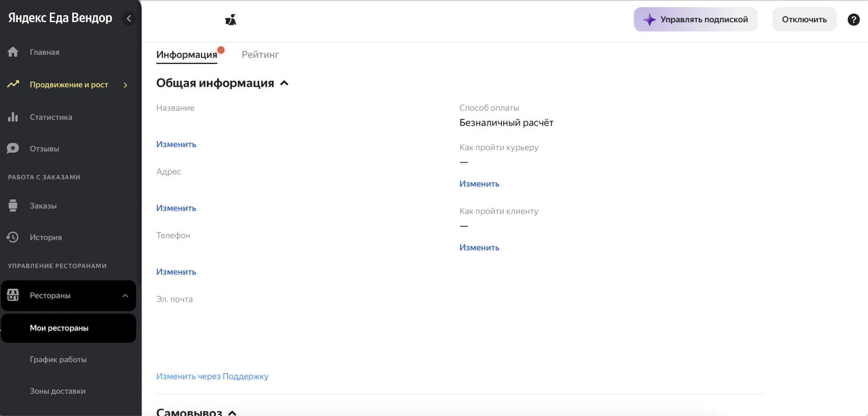
Task: Click Изменить через Поддержку link
Action: pyautogui.click(x=212, y=376)
